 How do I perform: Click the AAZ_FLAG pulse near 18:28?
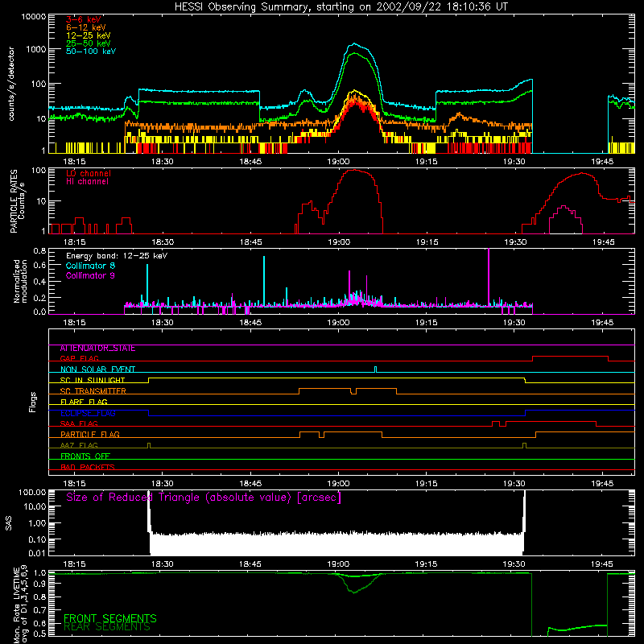pyautogui.click(x=149, y=445)
